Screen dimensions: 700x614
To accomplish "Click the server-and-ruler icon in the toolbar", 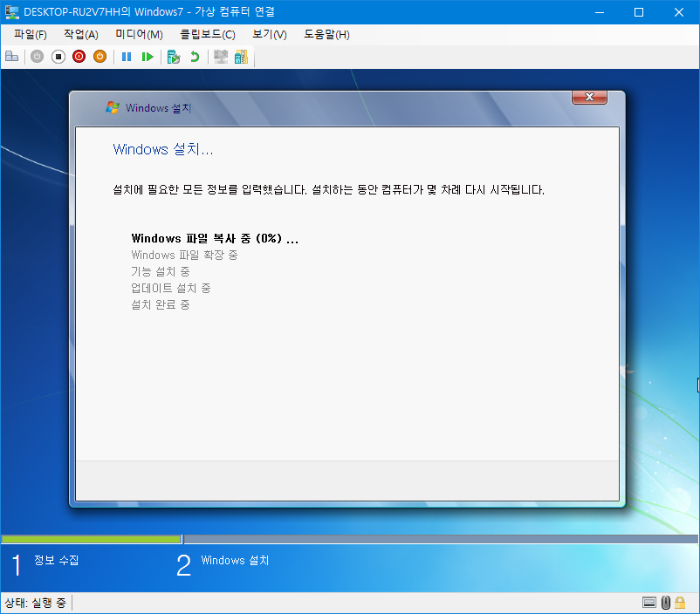I will tap(241, 57).
